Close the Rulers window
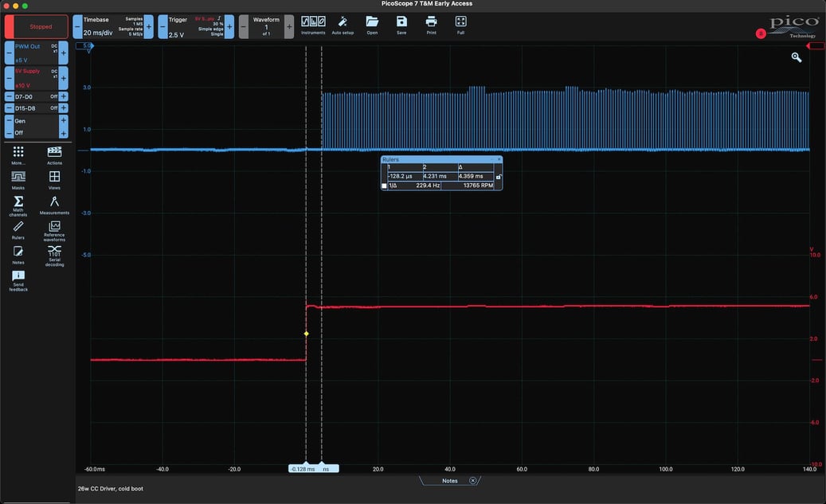Image resolution: width=826 pixels, height=504 pixels. coord(499,159)
